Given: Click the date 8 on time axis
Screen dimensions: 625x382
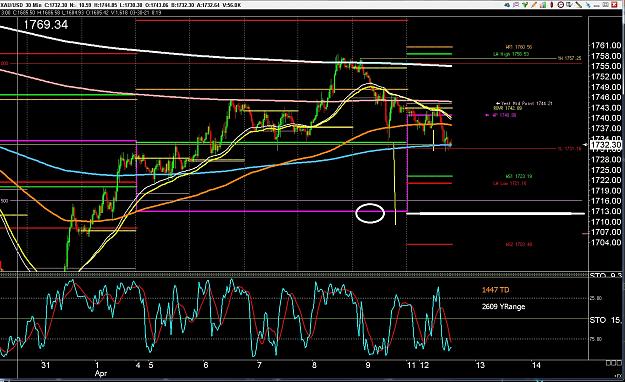Looking at the screenshot, I should point(314,365).
